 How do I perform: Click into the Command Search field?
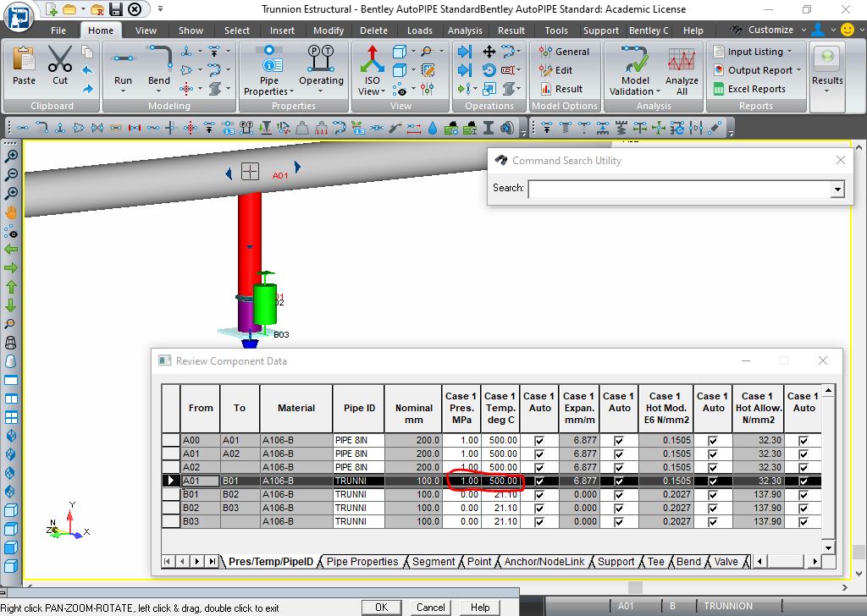pos(680,190)
